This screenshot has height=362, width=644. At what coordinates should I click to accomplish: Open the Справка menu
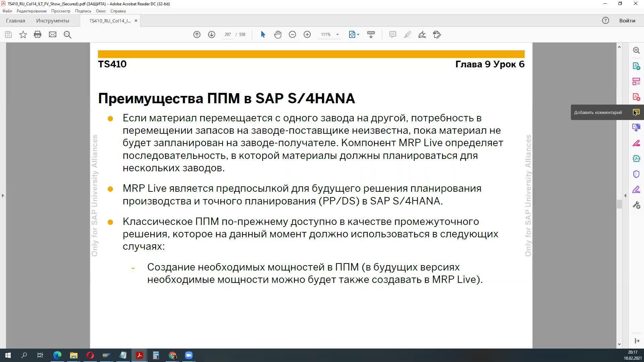point(118,11)
